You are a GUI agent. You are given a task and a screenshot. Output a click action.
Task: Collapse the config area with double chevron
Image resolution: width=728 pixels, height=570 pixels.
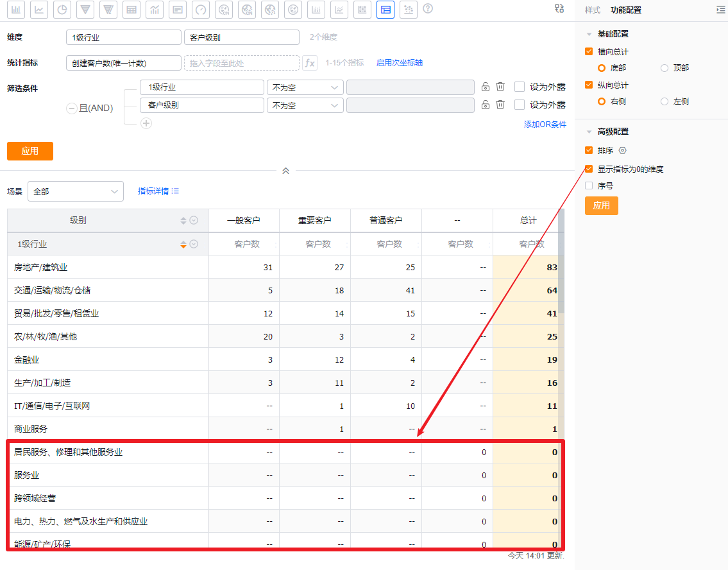click(286, 171)
